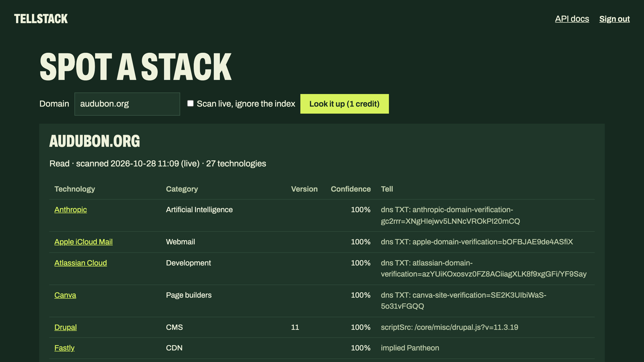The height and width of the screenshot is (362, 644).
Task: Click the Category column header
Action: pyautogui.click(x=182, y=189)
